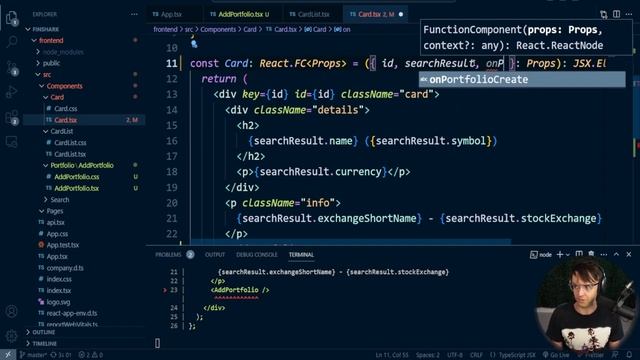Click the editor overview ruler scrollbar
The width and height of the screenshot is (640, 360).
click(637, 139)
